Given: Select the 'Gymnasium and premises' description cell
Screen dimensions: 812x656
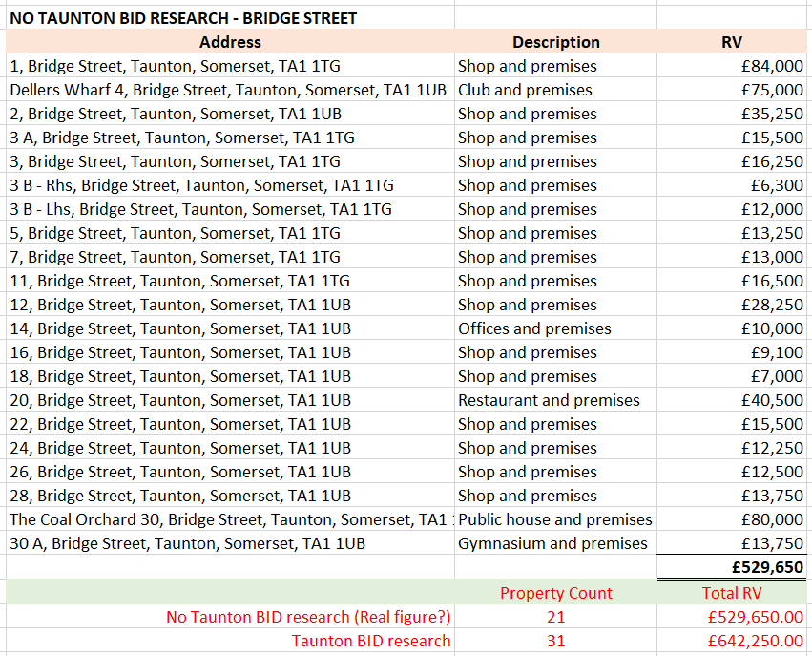Looking at the screenshot, I should pyautogui.click(x=555, y=542).
